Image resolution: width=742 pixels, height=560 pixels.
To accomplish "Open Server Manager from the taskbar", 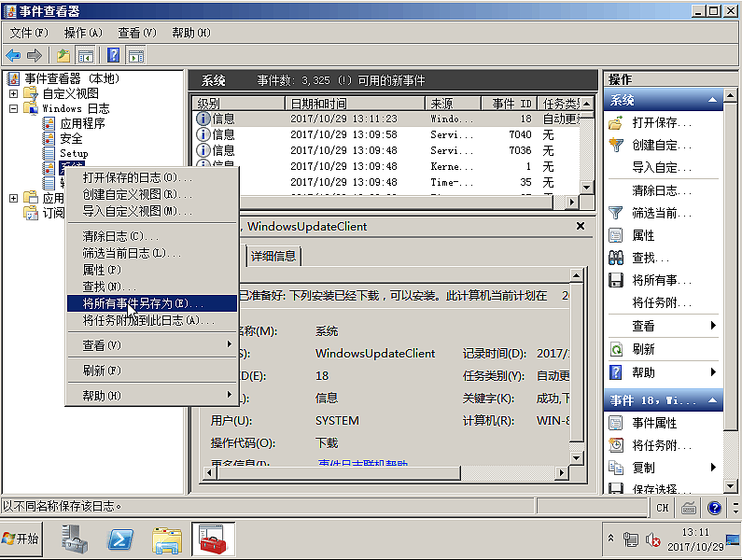I will [x=75, y=539].
